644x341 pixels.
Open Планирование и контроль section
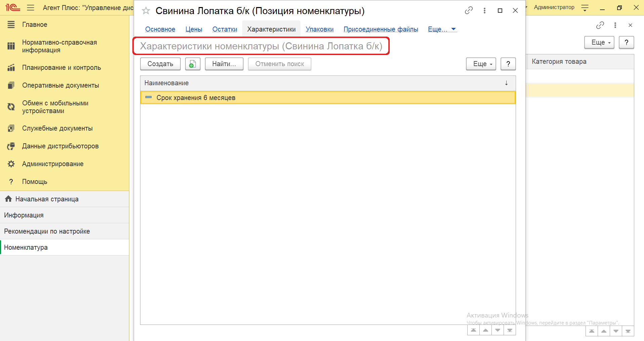(61, 67)
